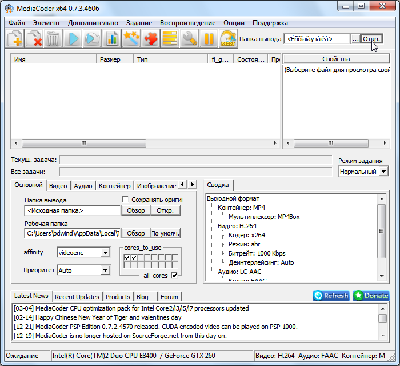This screenshot has width=400, height=366.
Task: Open the bar chart statistics icon
Action: click(112, 39)
